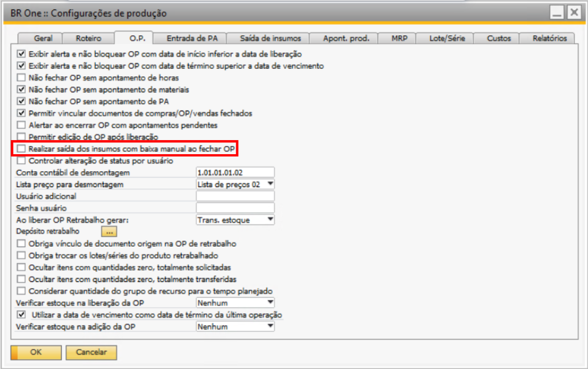Screen dimensions: 588x369
Task: Click the Conta contábil de desmontagem field
Action: (235, 172)
